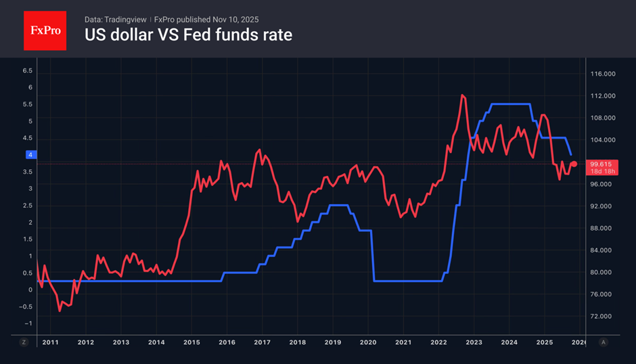636x364 pixels.
Task: Select 2020 on the time axis
Action: click(x=368, y=342)
